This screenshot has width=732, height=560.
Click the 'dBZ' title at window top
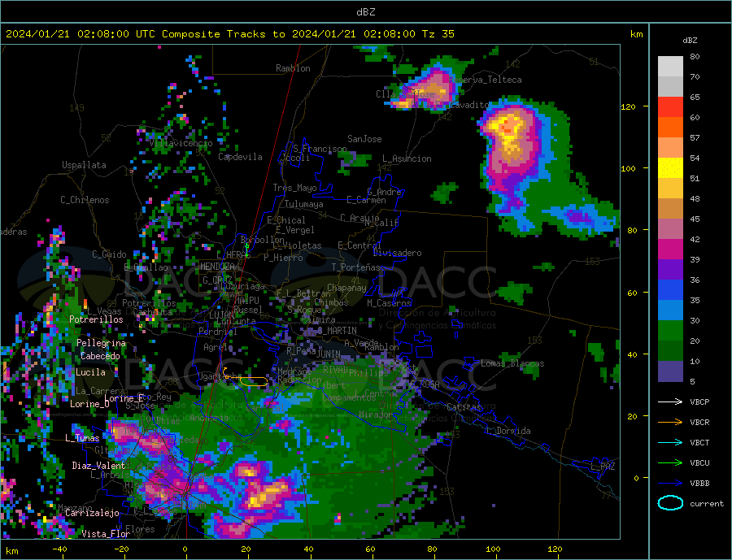point(365,12)
